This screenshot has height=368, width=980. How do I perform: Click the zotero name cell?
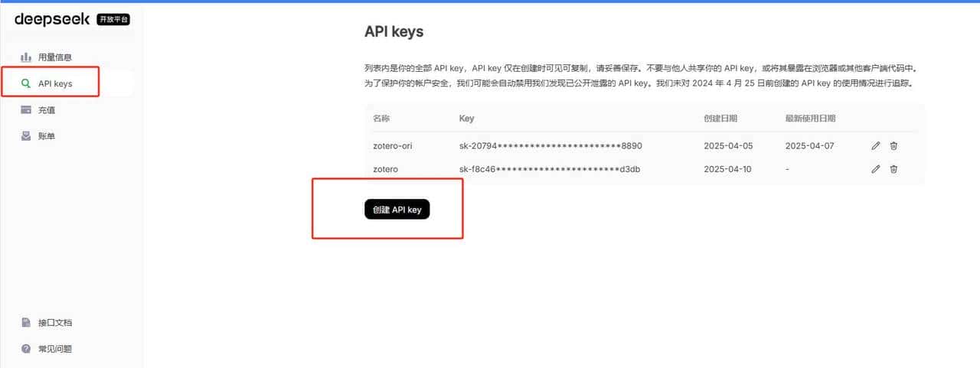385,169
